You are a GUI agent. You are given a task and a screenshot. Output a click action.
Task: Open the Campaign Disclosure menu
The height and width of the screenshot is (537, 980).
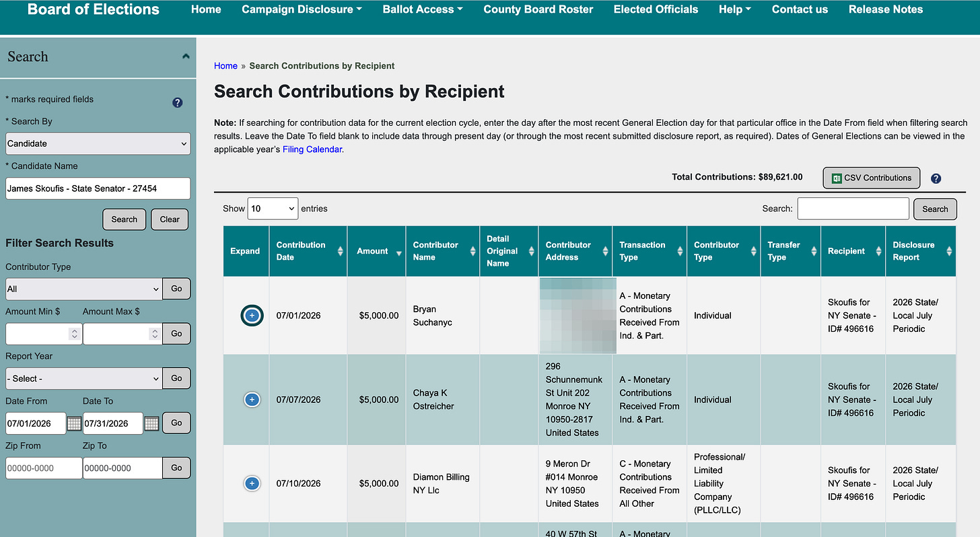[302, 9]
